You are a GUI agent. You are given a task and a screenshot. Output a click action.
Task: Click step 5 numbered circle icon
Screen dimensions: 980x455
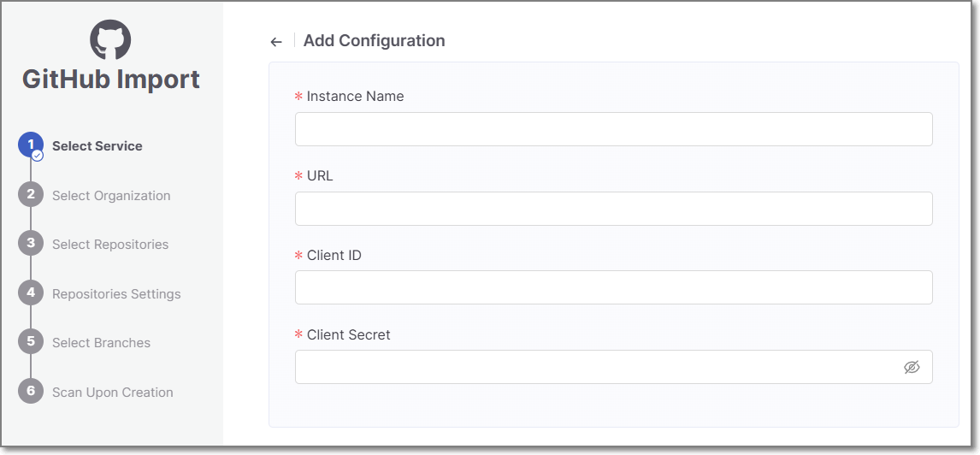[x=31, y=342]
